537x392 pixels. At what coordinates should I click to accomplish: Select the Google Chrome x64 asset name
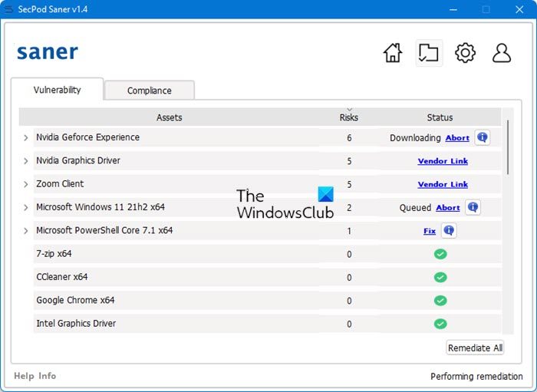point(75,300)
